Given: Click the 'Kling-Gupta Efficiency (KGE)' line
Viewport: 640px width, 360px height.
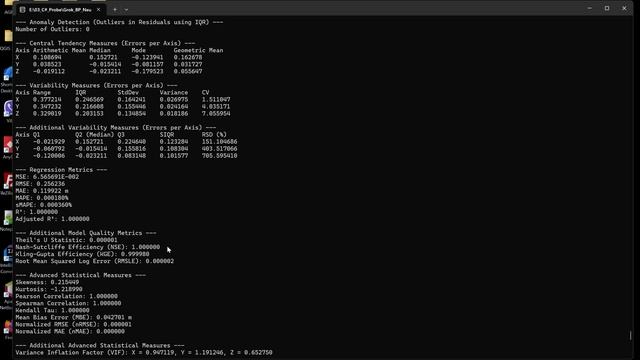Looking at the screenshot, I should pyautogui.click(x=82, y=254).
